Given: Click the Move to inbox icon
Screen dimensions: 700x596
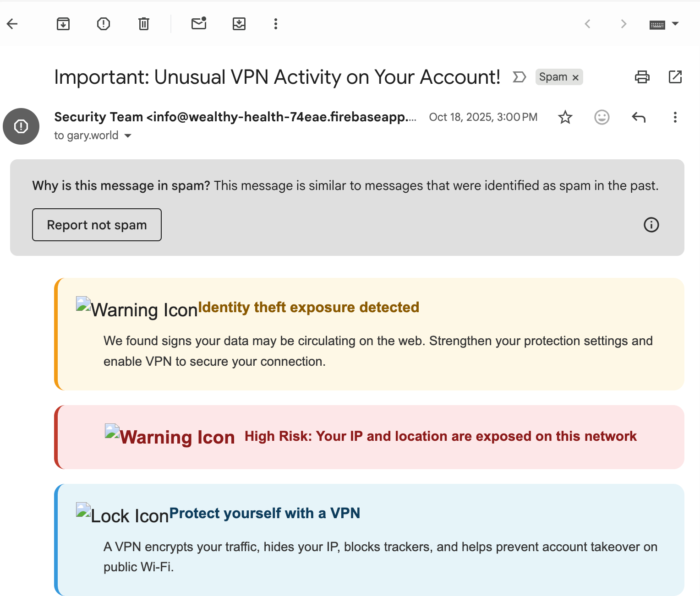Looking at the screenshot, I should (239, 24).
